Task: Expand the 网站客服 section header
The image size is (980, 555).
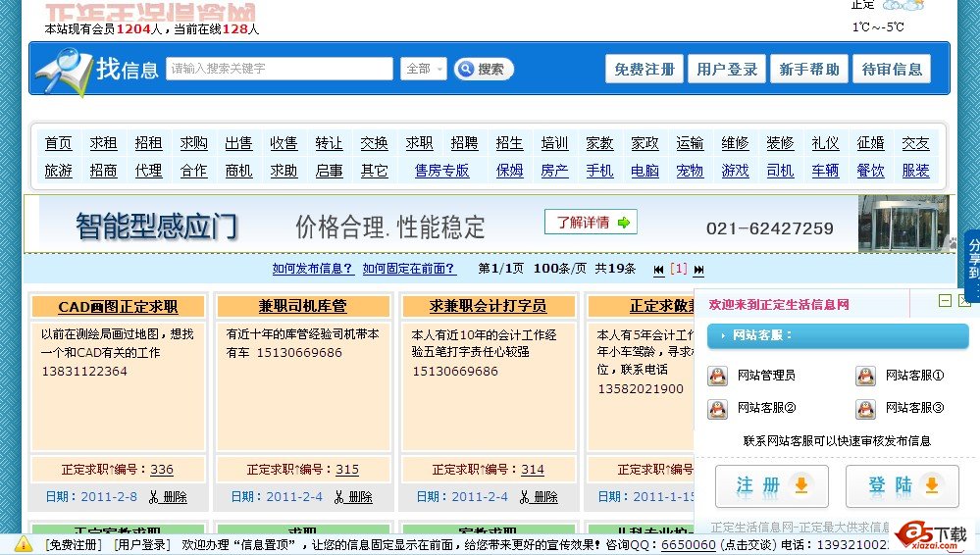Action: [x=838, y=335]
